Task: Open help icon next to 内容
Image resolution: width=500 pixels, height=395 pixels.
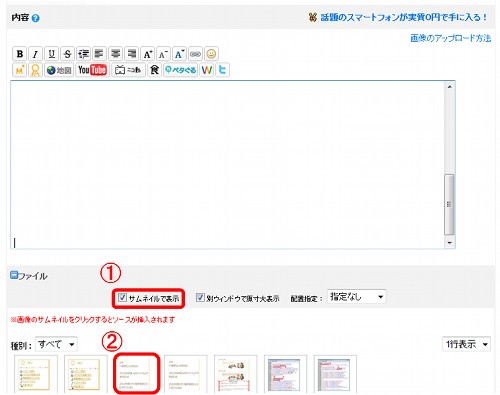Action: coord(36,18)
